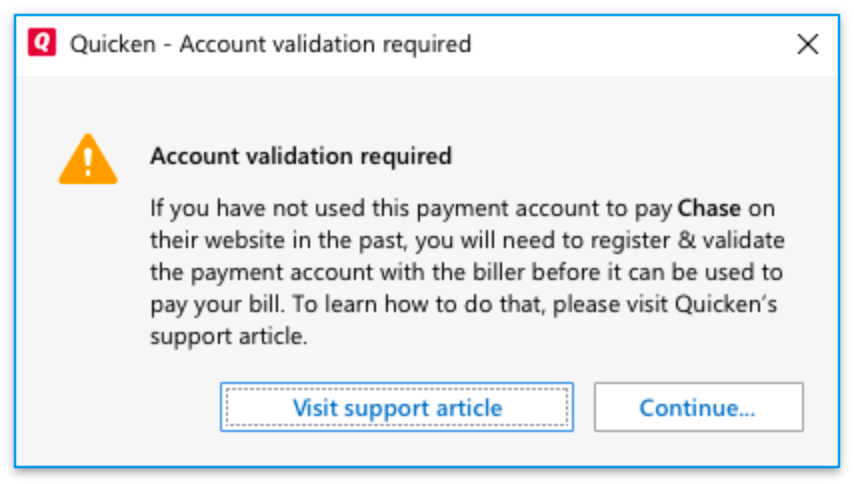
Task: Close the Account validation required dialog
Action: pyautogui.click(x=808, y=44)
